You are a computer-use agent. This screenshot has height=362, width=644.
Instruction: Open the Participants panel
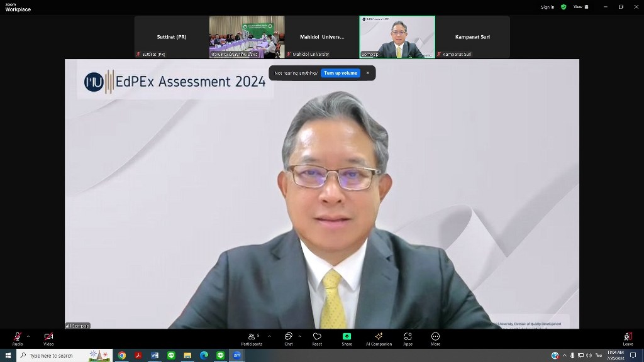click(x=252, y=339)
